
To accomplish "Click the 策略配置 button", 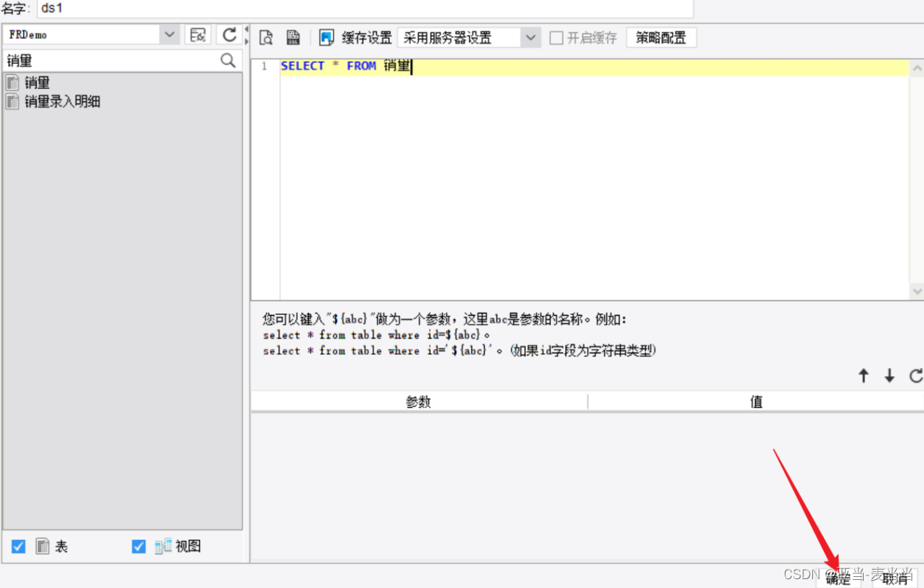I will (x=661, y=38).
